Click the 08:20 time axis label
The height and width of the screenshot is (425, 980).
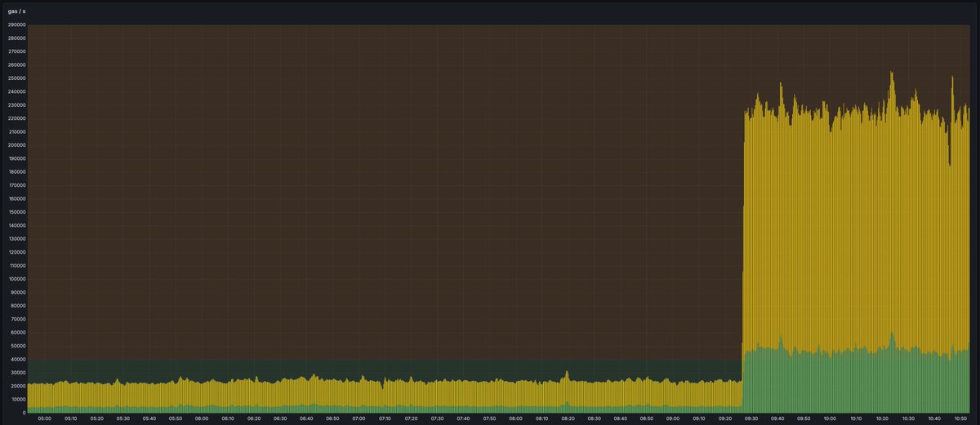(x=568, y=418)
